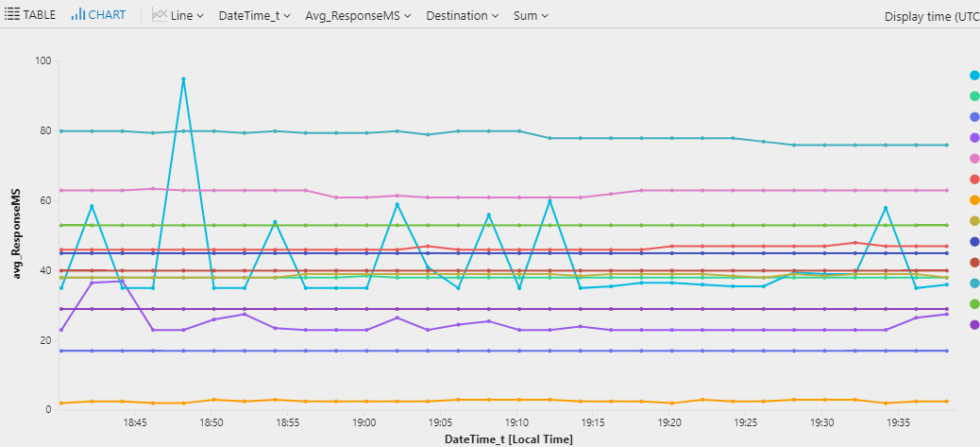Toggle the red legend series dot
The width and height of the screenshot is (980, 447).
[x=974, y=180]
